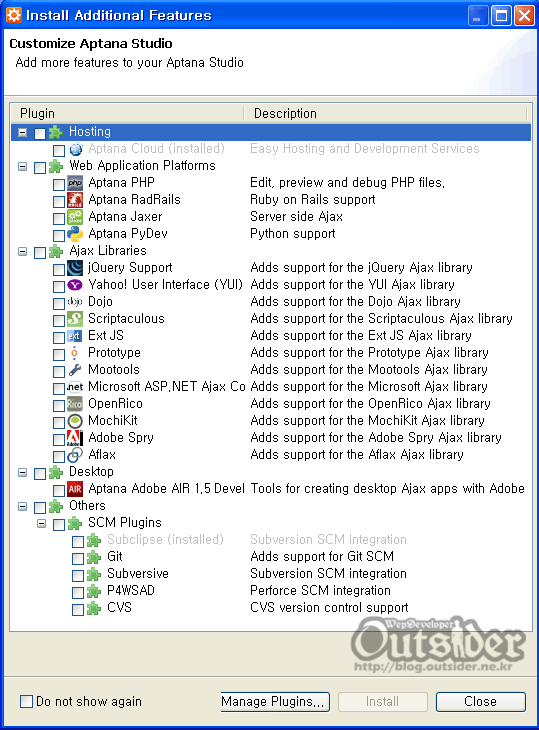Click the Close button
Viewport: 539px width, 730px height.
[481, 702]
